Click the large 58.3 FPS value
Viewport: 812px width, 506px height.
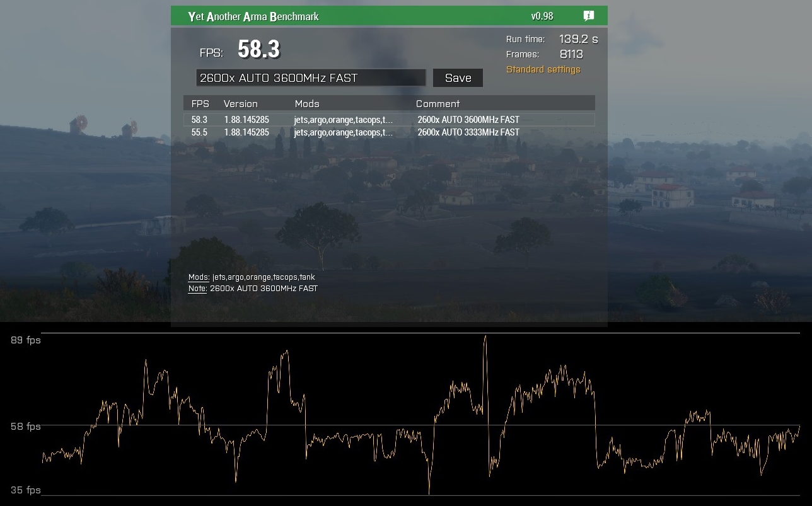tap(258, 49)
